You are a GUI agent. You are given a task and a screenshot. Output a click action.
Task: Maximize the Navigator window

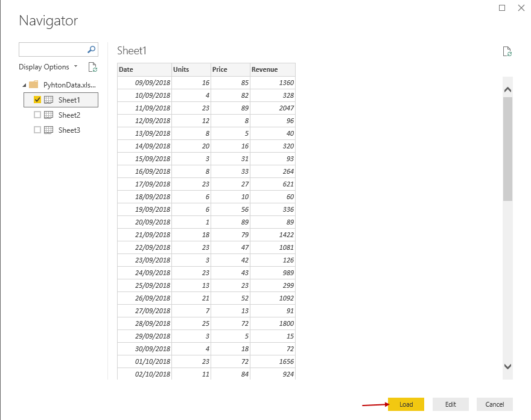click(502, 8)
